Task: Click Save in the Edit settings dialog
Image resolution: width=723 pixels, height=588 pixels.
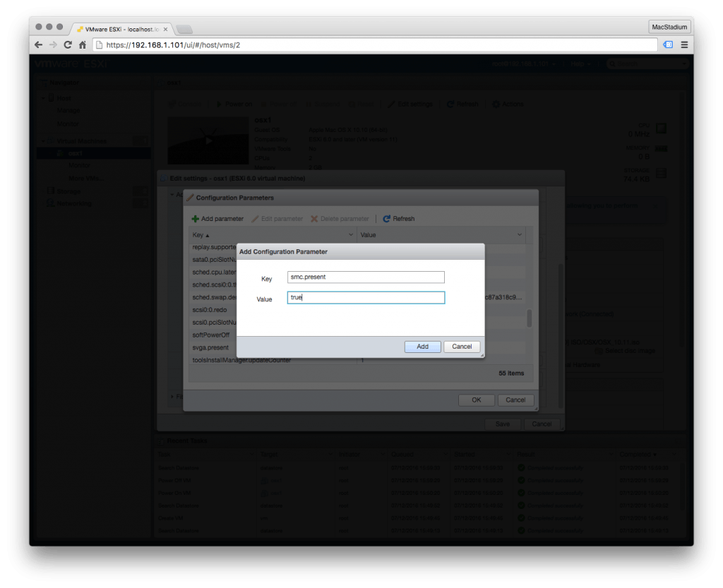Action: click(503, 424)
